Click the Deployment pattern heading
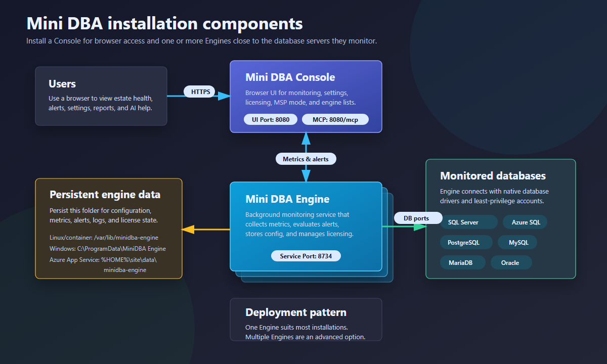The width and height of the screenshot is (607, 364). [296, 312]
